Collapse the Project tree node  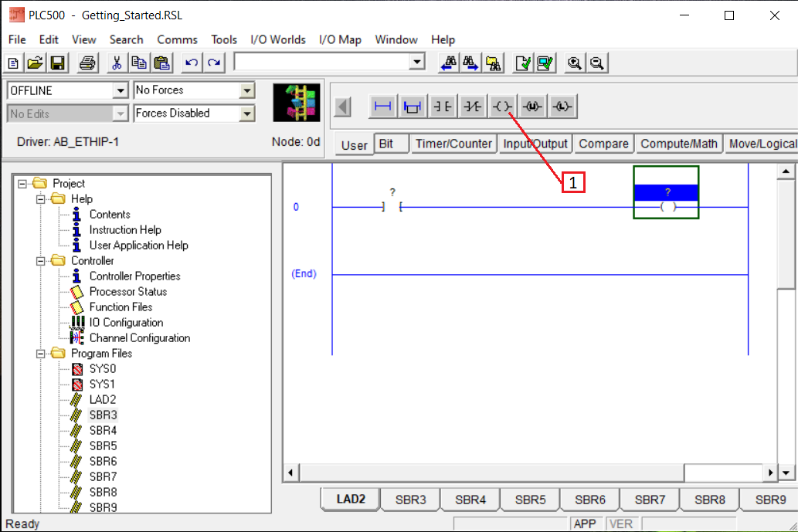pyautogui.click(x=22, y=184)
